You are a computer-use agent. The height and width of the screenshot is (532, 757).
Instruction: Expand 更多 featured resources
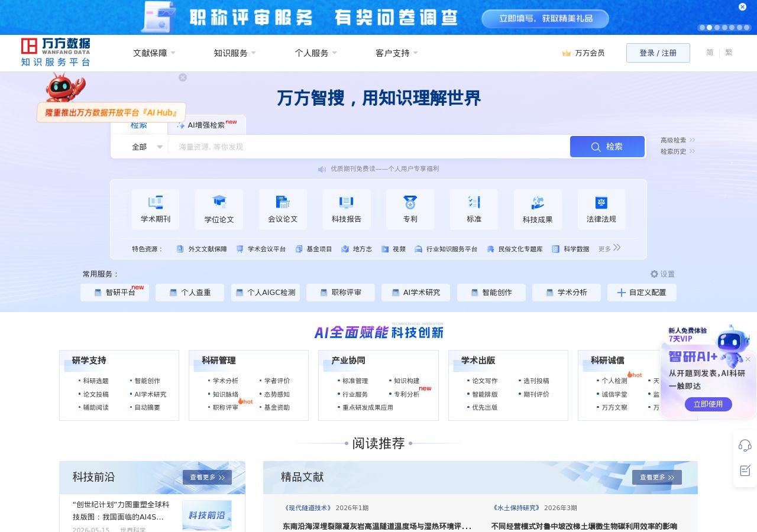pyautogui.click(x=609, y=248)
